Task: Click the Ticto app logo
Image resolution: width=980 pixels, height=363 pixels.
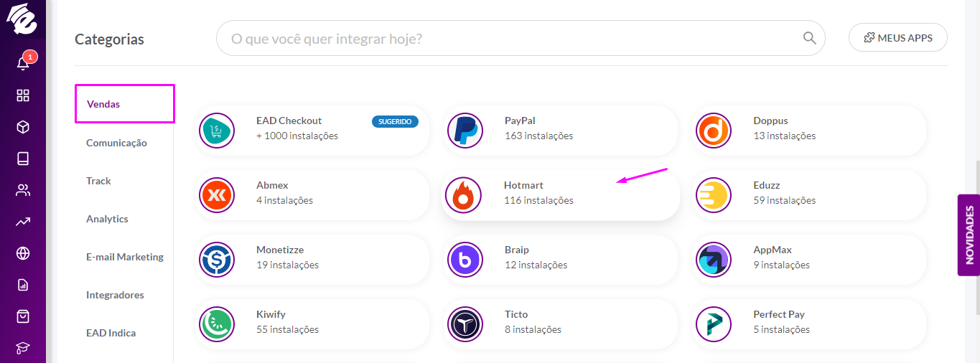Action: [x=465, y=324]
